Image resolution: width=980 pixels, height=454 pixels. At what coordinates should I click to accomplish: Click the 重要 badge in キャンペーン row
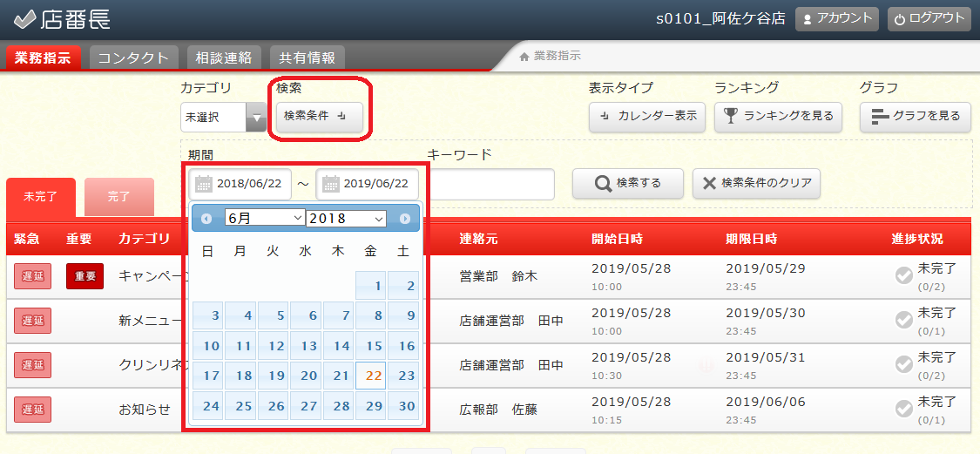click(x=85, y=276)
